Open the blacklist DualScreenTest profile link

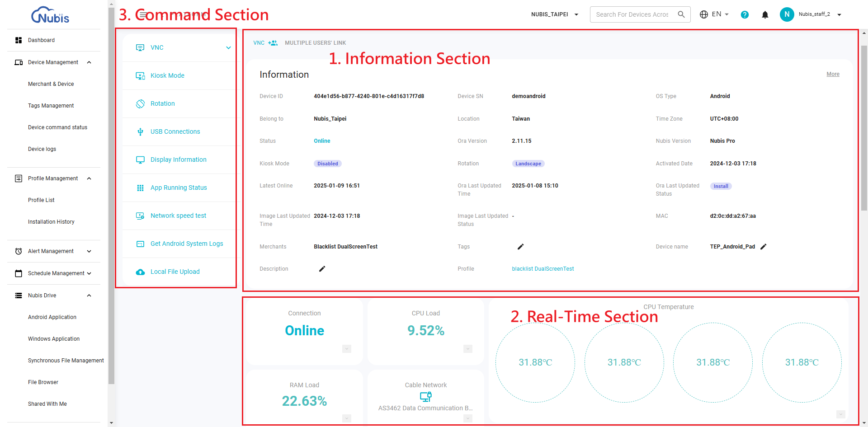tap(542, 269)
